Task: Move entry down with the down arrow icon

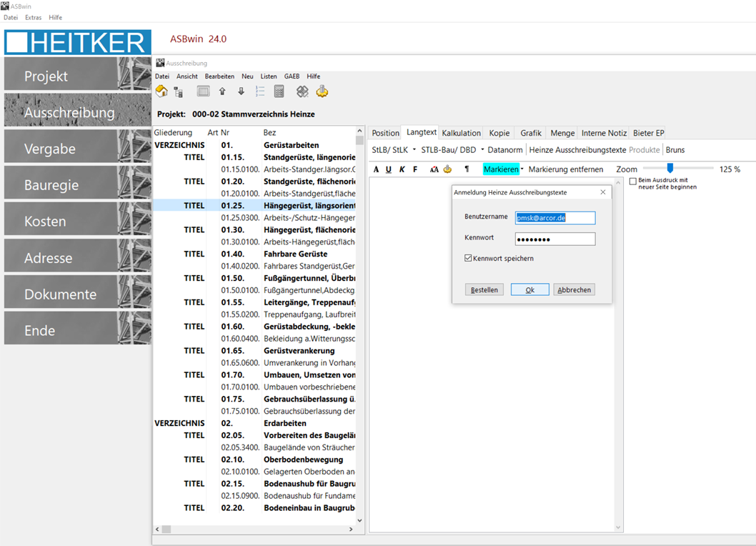Action: coord(241,91)
